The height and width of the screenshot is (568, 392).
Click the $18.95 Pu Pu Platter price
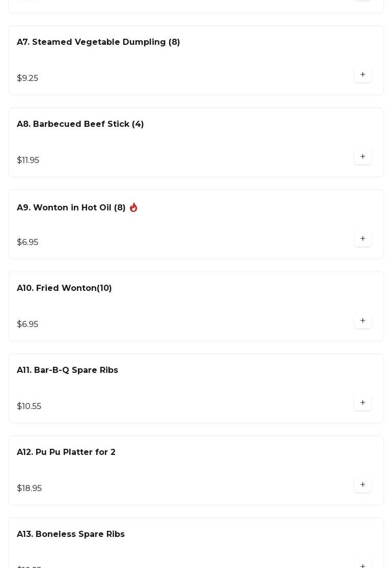click(x=30, y=489)
